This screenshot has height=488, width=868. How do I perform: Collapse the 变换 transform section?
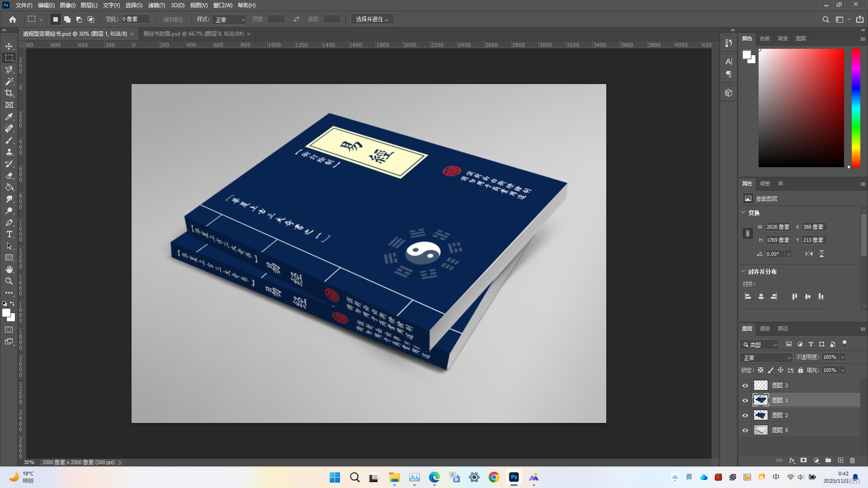click(743, 212)
